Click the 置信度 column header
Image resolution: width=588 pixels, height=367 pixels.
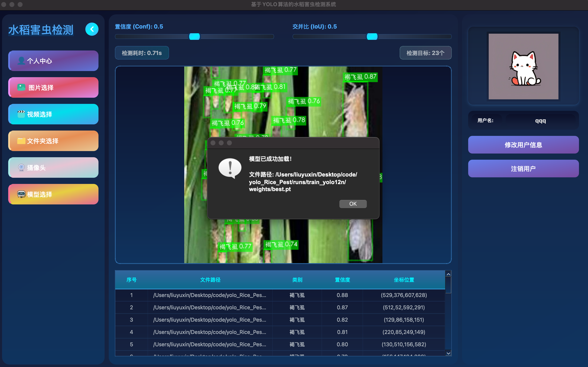pyautogui.click(x=342, y=280)
